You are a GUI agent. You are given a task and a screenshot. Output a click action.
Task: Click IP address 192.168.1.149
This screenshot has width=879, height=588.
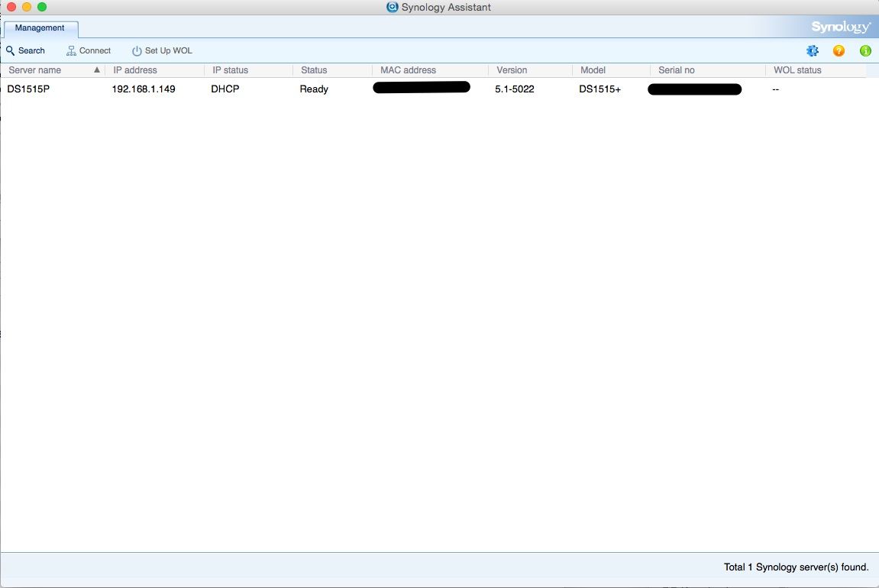pyautogui.click(x=144, y=89)
